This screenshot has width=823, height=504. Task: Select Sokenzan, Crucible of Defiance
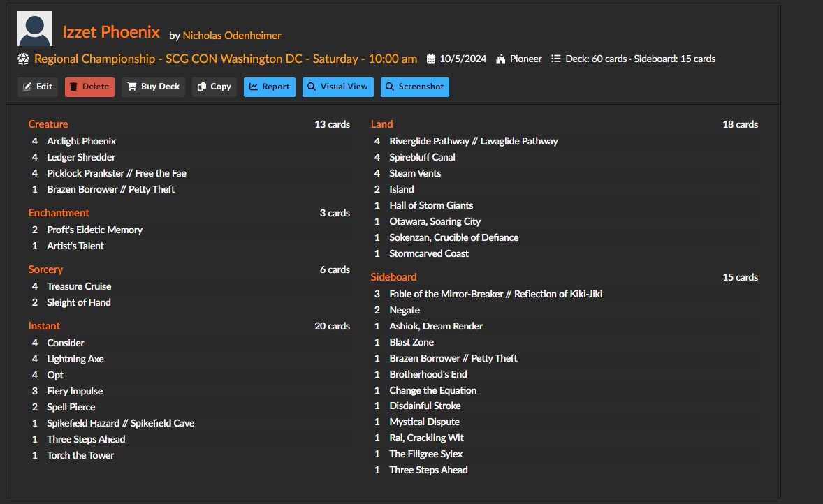click(x=454, y=237)
